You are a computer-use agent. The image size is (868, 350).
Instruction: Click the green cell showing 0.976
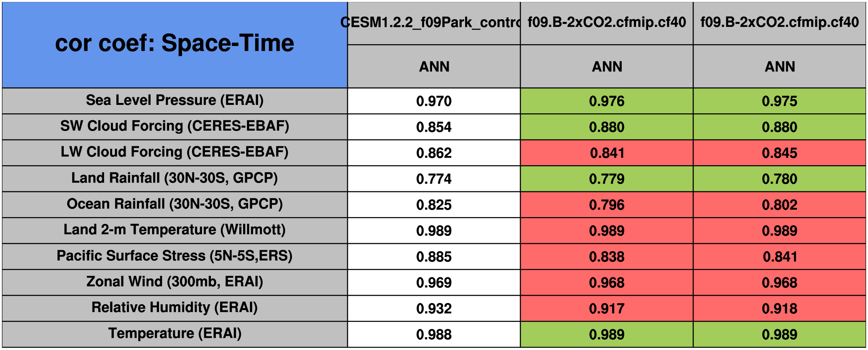click(x=606, y=101)
